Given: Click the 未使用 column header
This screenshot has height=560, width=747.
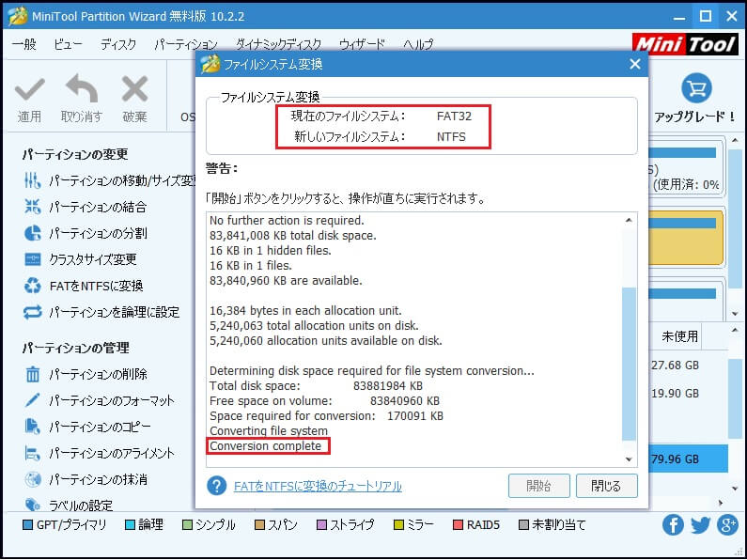Looking at the screenshot, I should [x=680, y=336].
